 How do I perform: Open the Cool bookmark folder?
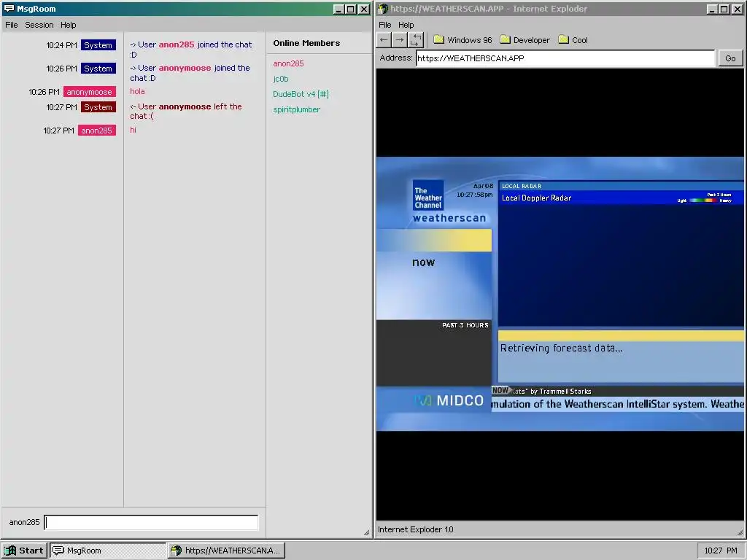[573, 40]
